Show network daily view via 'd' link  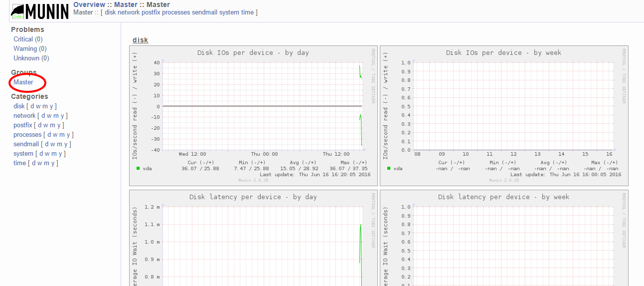coord(43,116)
